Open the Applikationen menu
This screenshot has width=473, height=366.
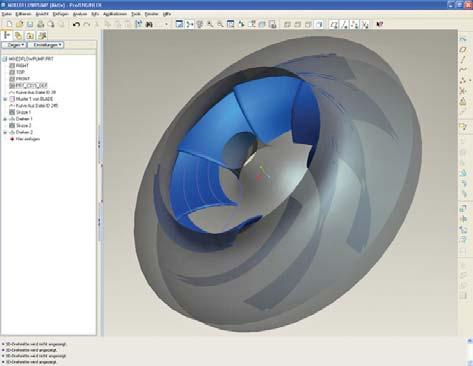(x=115, y=14)
